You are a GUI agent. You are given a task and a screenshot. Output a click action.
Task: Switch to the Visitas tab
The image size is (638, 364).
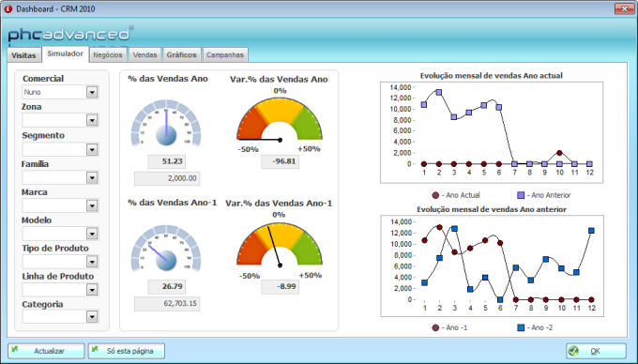coord(23,55)
